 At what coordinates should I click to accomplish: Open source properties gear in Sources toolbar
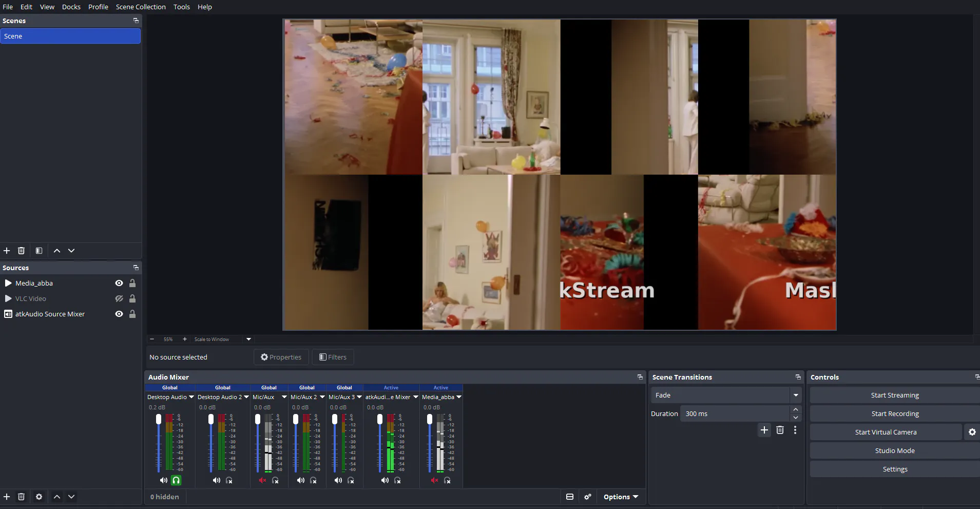(39, 497)
